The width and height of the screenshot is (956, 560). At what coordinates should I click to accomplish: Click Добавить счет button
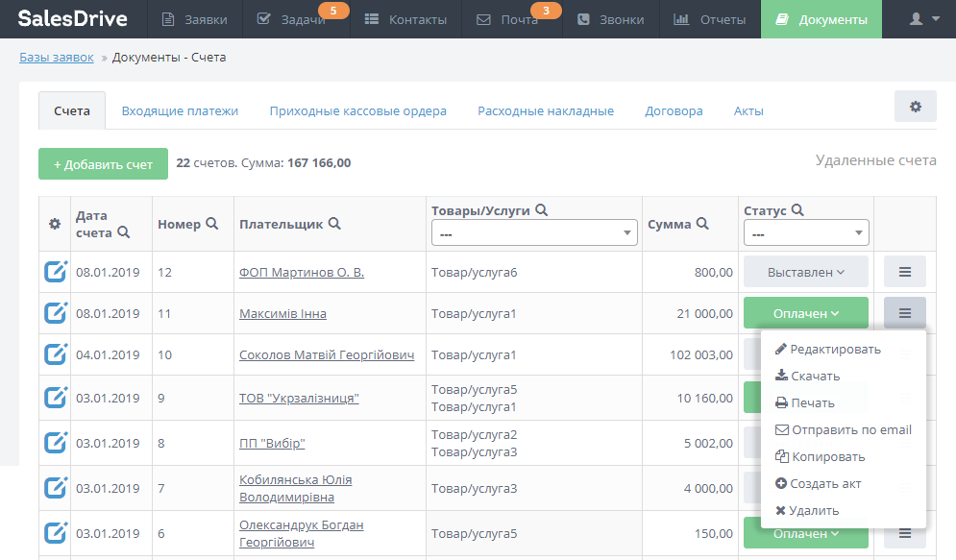click(103, 164)
